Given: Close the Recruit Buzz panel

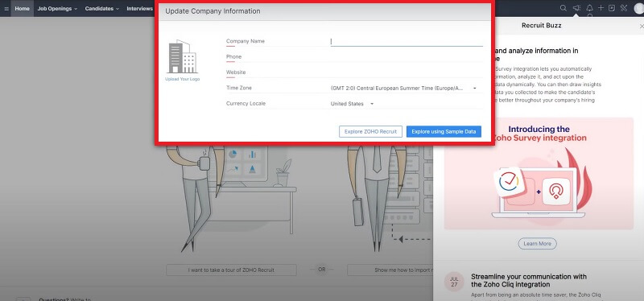Looking at the screenshot, I should [x=642, y=26].
